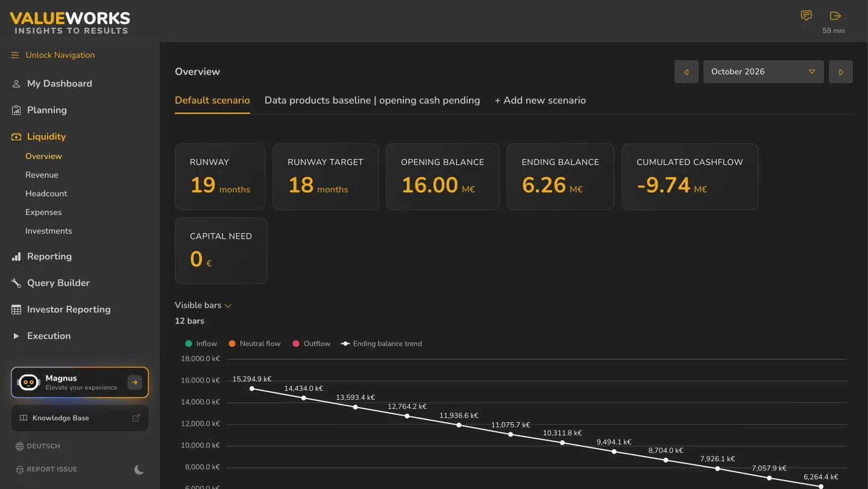Open the chat messages icon

(806, 16)
